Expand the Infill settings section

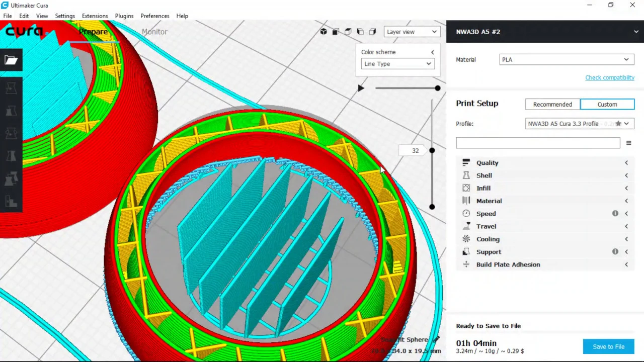(x=626, y=188)
